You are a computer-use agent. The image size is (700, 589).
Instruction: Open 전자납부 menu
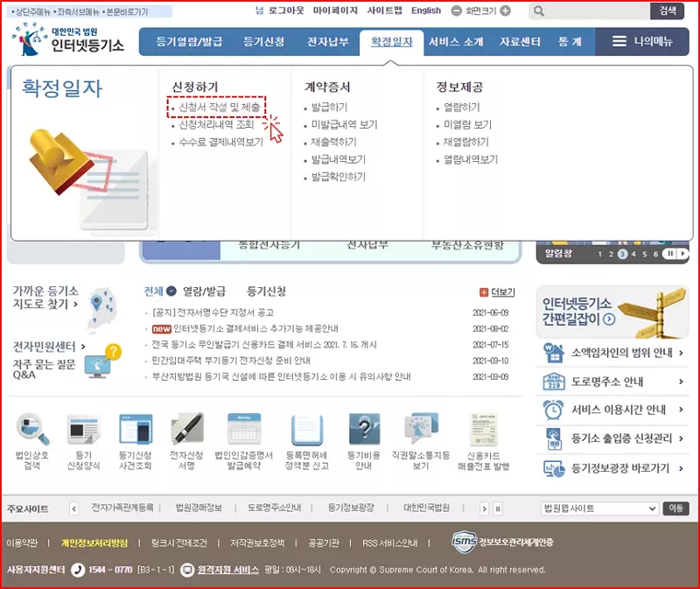click(327, 41)
